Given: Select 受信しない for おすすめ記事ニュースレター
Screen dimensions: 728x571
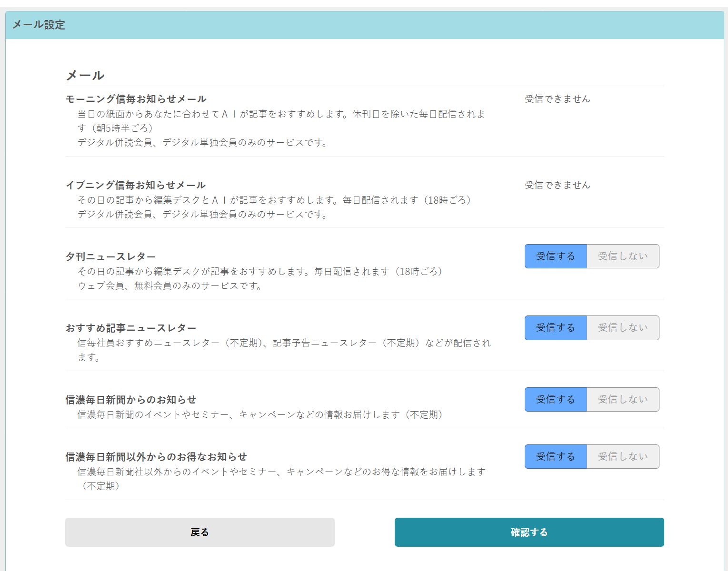Looking at the screenshot, I should [x=623, y=328].
